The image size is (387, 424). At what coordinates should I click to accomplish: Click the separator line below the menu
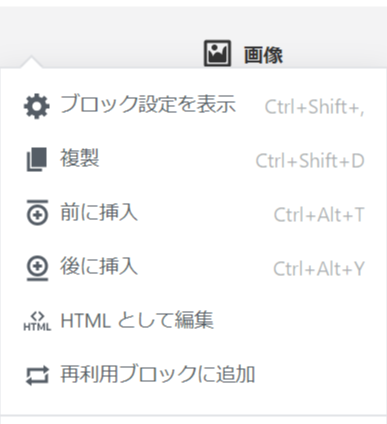pos(193,416)
